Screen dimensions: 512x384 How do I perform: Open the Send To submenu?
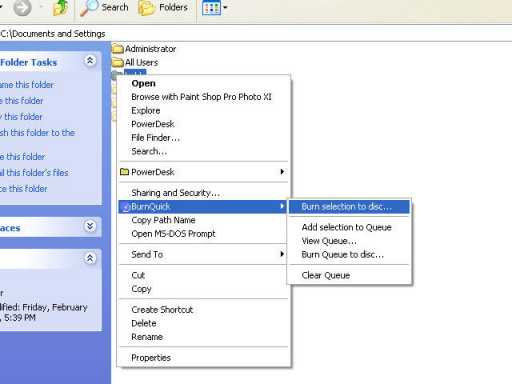point(204,254)
